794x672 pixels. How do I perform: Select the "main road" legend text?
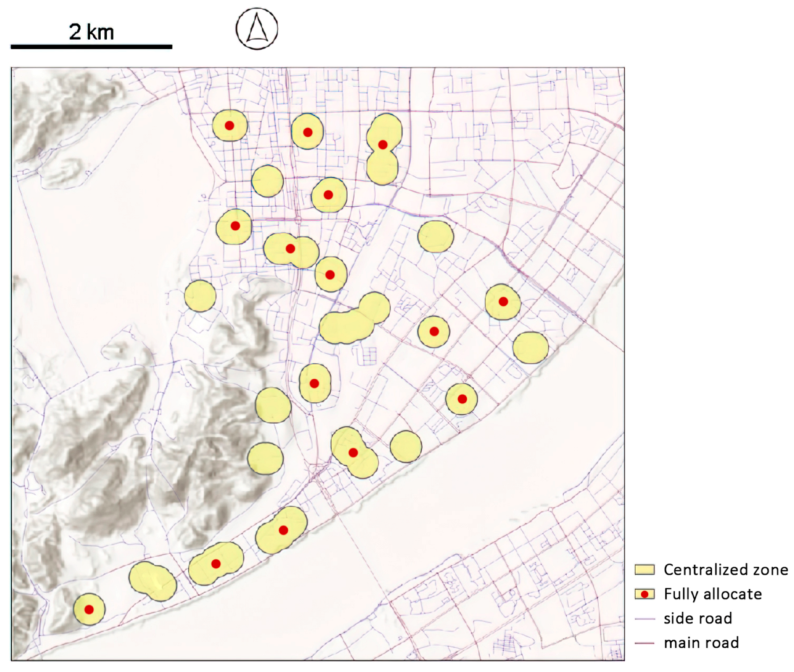tap(701, 643)
